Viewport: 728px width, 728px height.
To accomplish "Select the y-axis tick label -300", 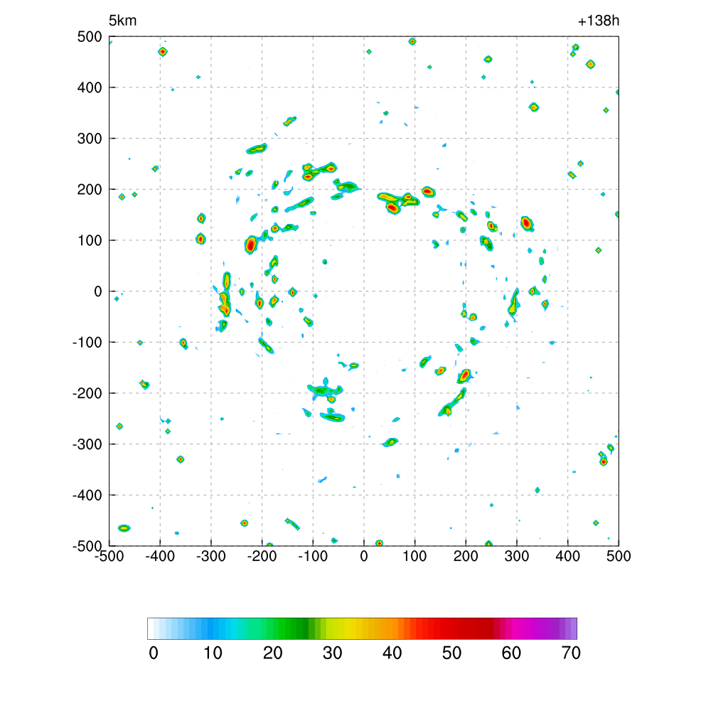I will click(87, 444).
